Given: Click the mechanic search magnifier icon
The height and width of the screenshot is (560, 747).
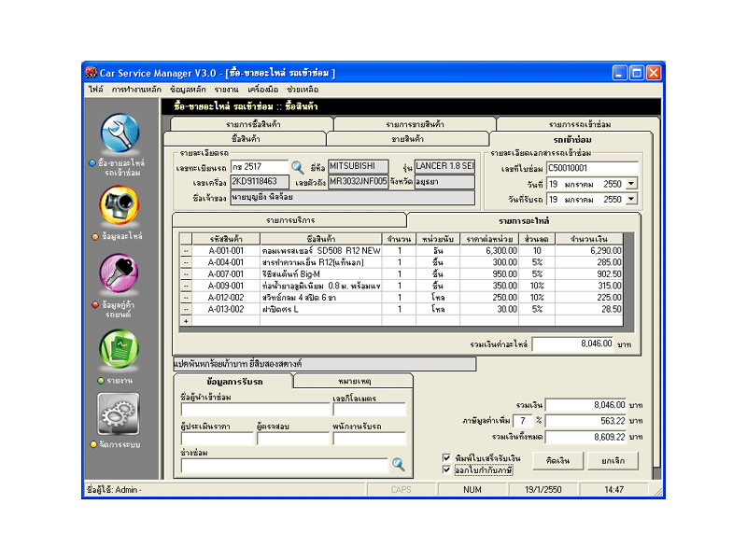Looking at the screenshot, I should pos(399,464).
